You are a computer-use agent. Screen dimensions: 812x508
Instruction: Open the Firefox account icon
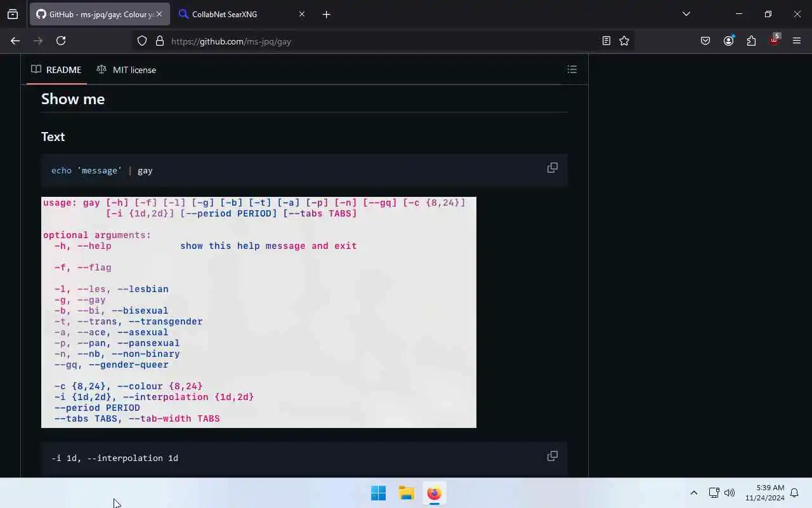coord(728,41)
